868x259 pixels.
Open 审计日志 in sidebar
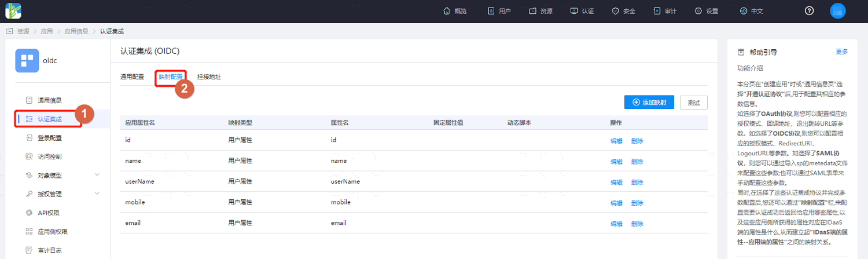click(50, 250)
